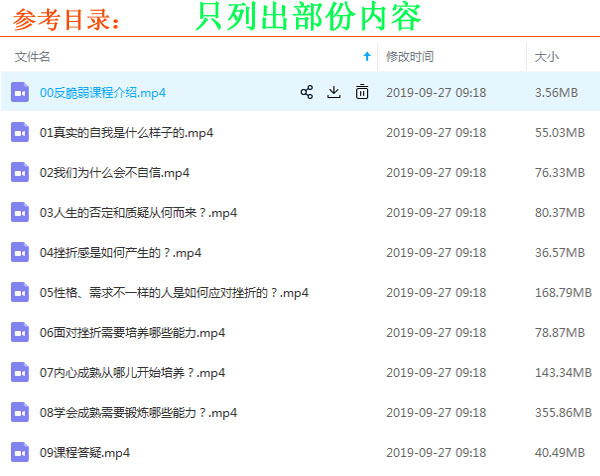Open 08学会成熟需要锻炼哪些能力 video

click(138, 412)
